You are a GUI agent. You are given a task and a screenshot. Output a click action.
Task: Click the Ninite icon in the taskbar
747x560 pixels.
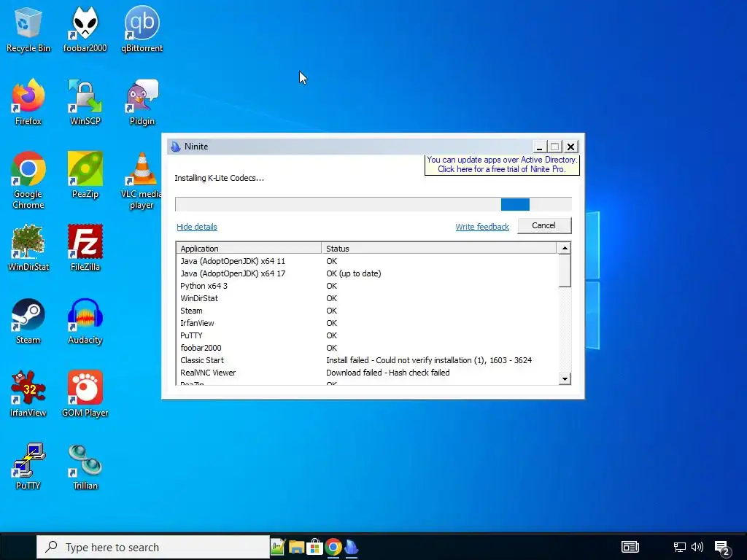pyautogui.click(x=352, y=547)
